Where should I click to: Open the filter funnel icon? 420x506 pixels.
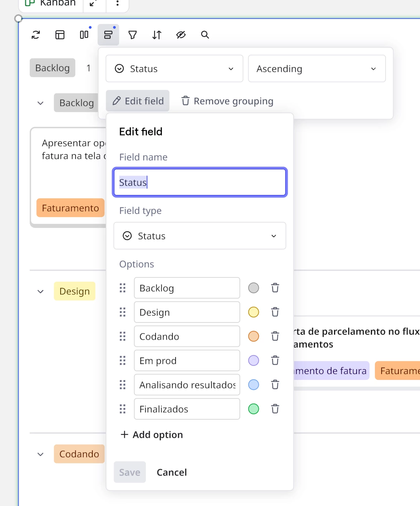coord(133,35)
